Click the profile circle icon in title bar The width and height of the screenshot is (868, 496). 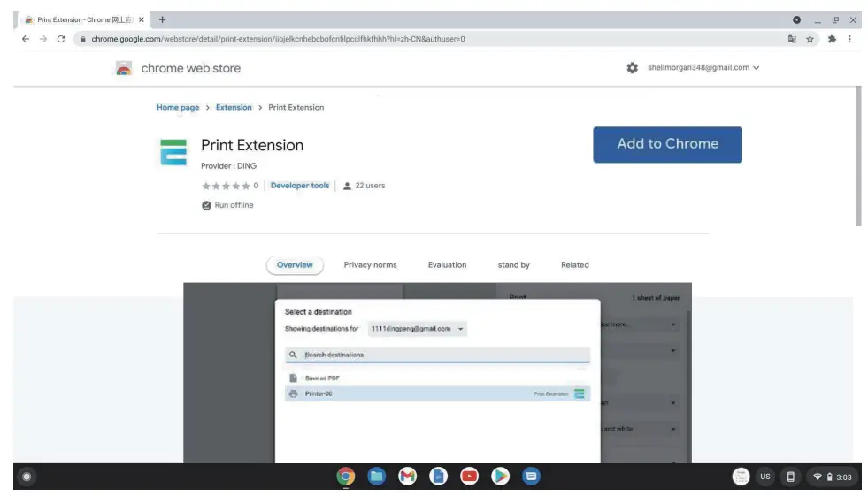tap(796, 20)
